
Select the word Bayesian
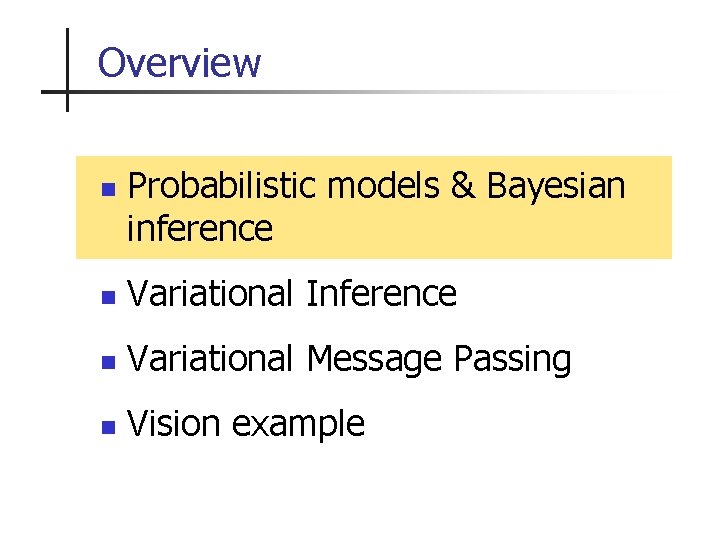click(x=556, y=185)
